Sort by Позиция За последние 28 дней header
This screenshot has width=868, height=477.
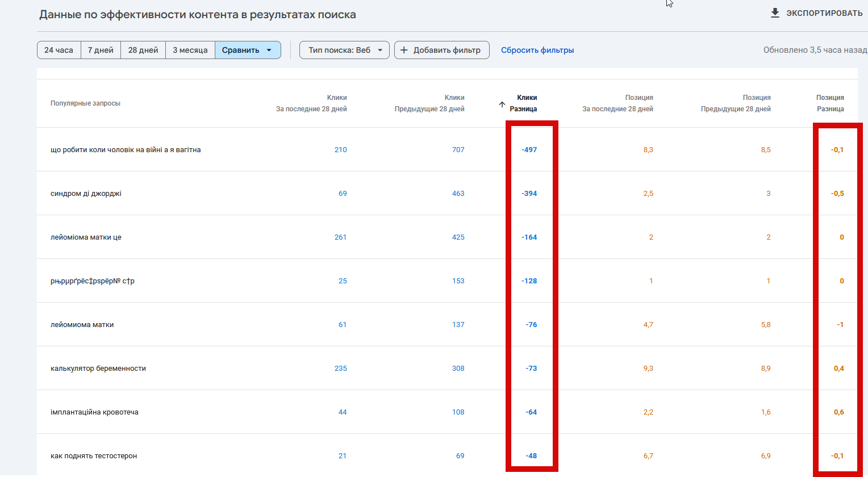[617, 103]
